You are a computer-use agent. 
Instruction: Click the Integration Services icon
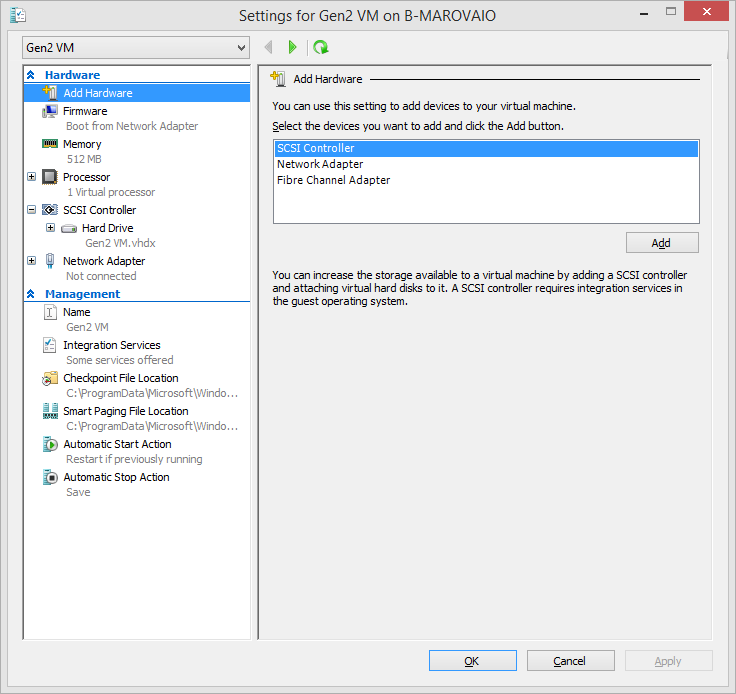[50, 345]
